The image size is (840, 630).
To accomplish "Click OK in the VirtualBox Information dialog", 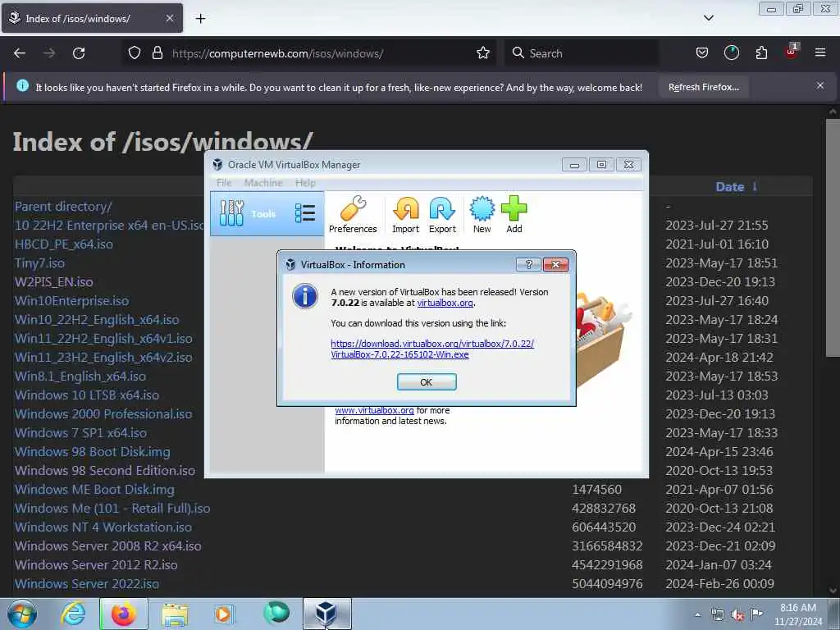I will point(427,382).
